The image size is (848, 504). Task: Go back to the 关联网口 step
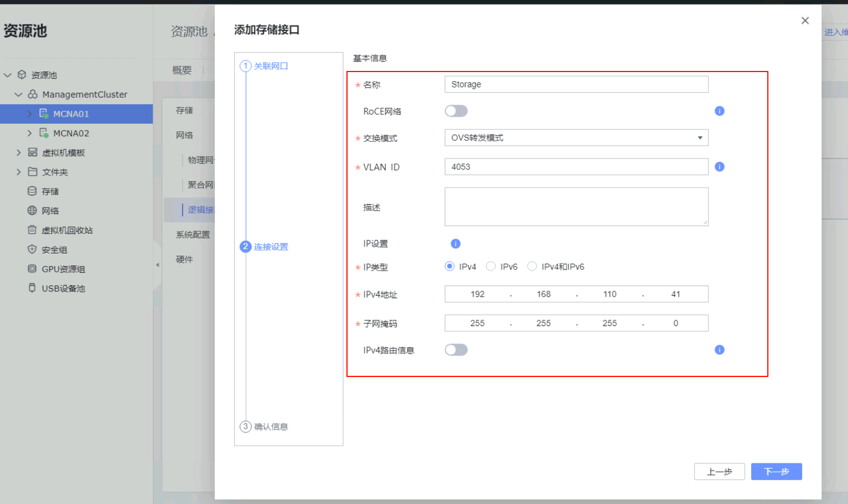270,66
